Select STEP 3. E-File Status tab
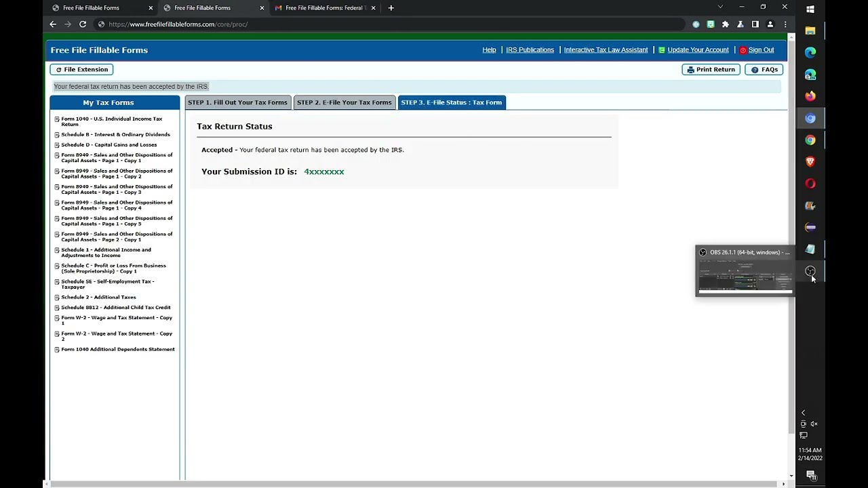Viewport: 868px width, 488px height. pos(452,102)
